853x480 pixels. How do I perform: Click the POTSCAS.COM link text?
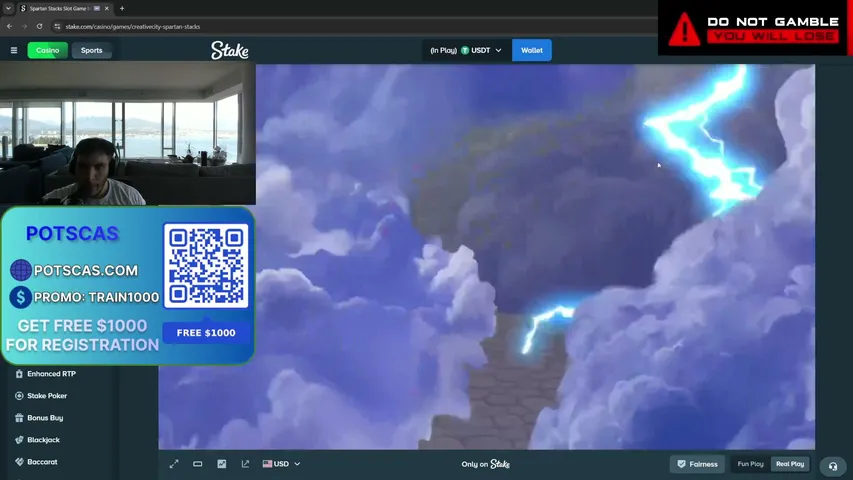(x=86, y=270)
